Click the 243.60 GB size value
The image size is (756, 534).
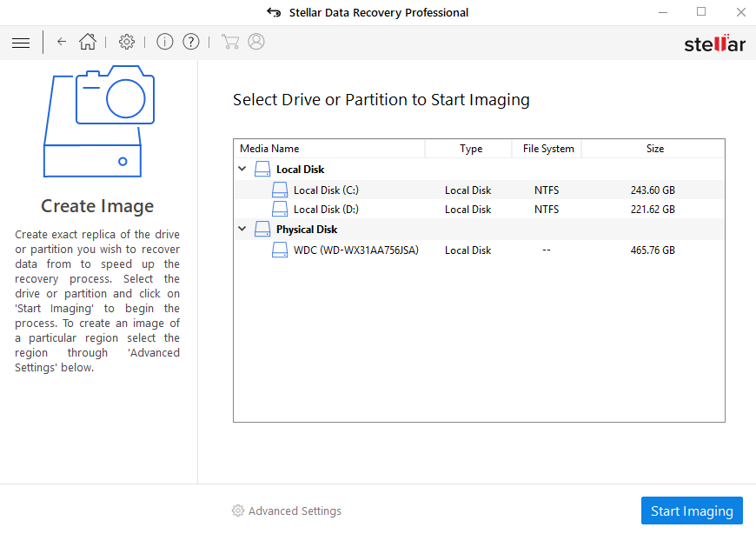(653, 190)
